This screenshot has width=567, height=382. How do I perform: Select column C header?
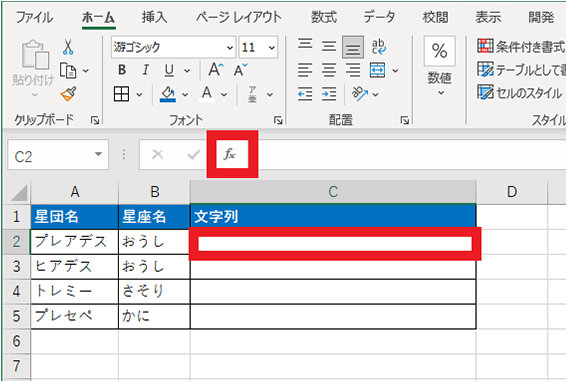pyautogui.click(x=333, y=192)
